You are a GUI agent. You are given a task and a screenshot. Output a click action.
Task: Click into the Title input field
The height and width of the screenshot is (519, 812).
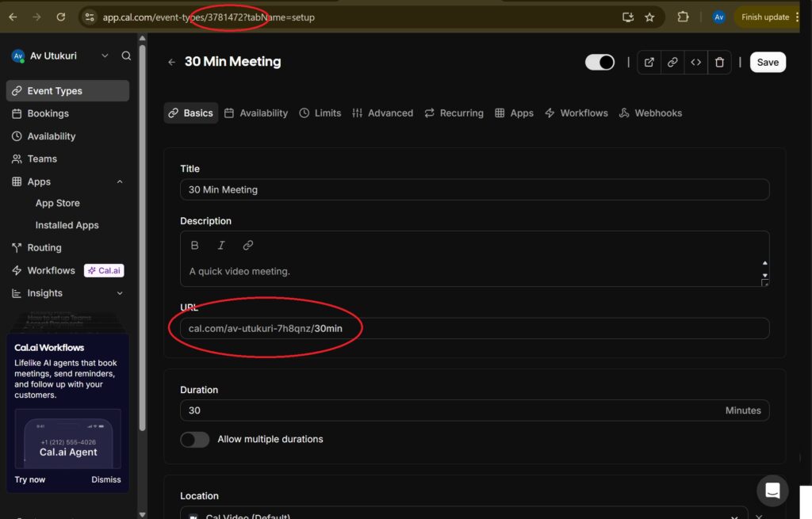click(x=474, y=189)
